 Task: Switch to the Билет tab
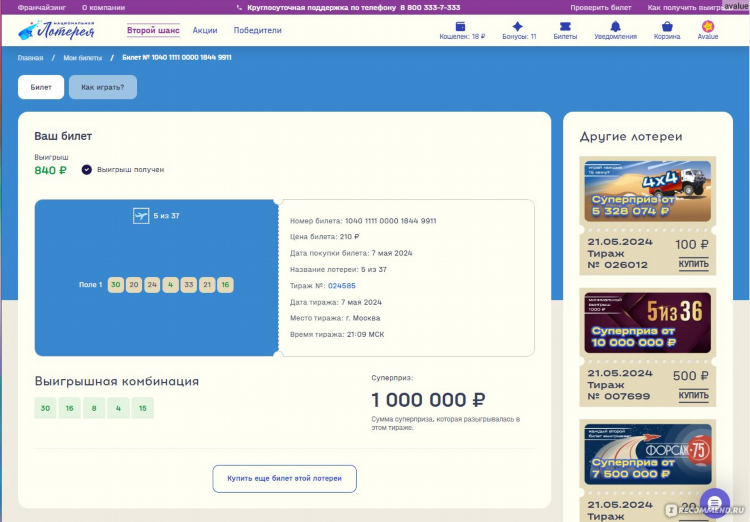pos(41,87)
